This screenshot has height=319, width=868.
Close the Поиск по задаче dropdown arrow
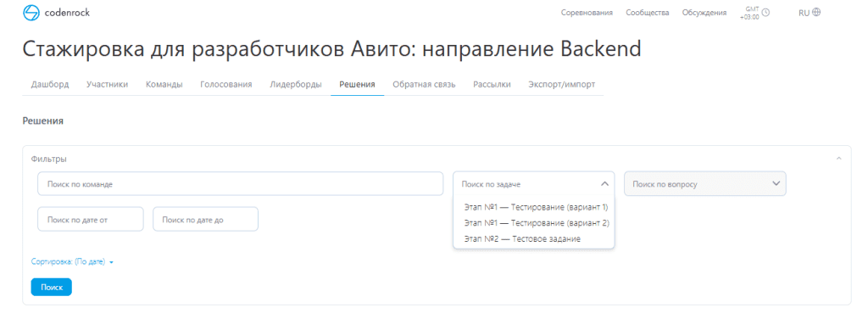(604, 183)
